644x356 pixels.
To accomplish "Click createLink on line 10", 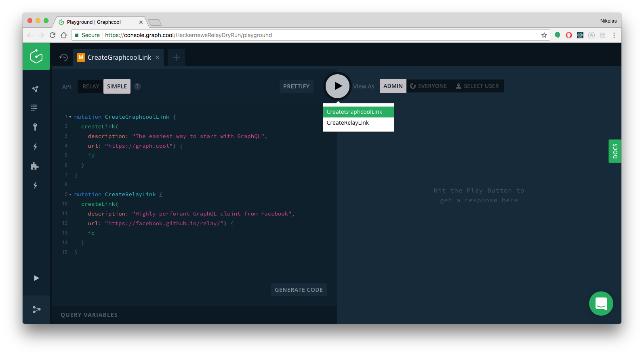I will [x=98, y=204].
